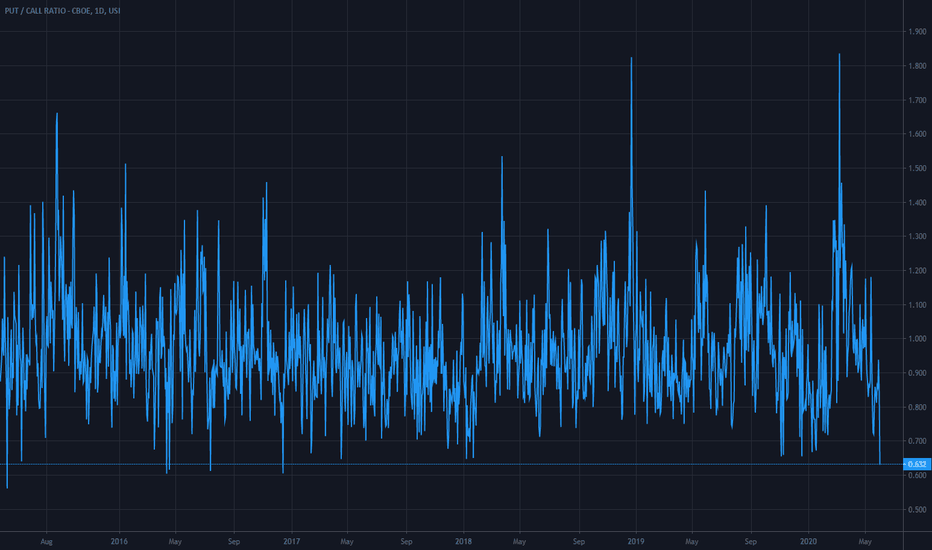The width and height of the screenshot is (932, 550).
Task: Click the 0.632 current price label
Action: tap(917, 464)
